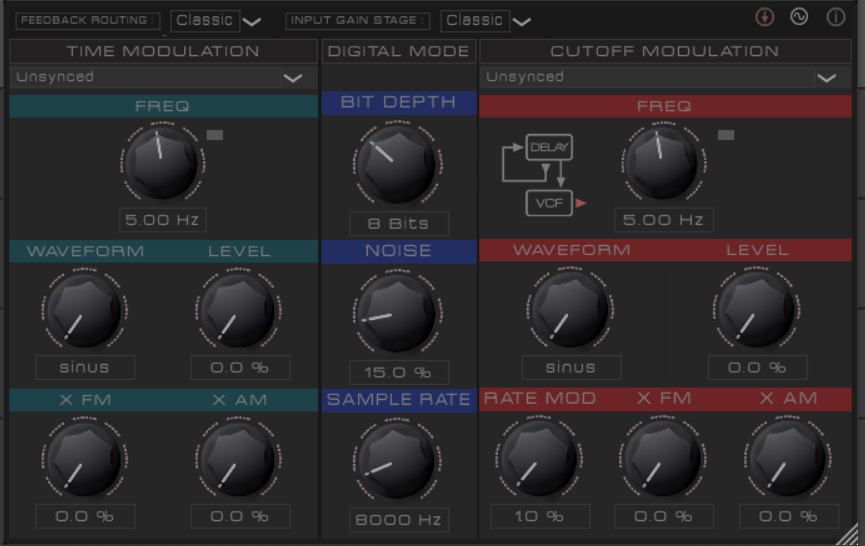Click the Sample Rate knob
The image size is (865, 546).
tap(398, 461)
